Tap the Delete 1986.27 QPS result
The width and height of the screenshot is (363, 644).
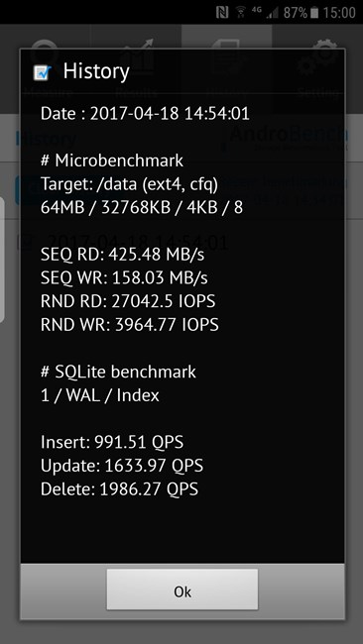(119, 489)
